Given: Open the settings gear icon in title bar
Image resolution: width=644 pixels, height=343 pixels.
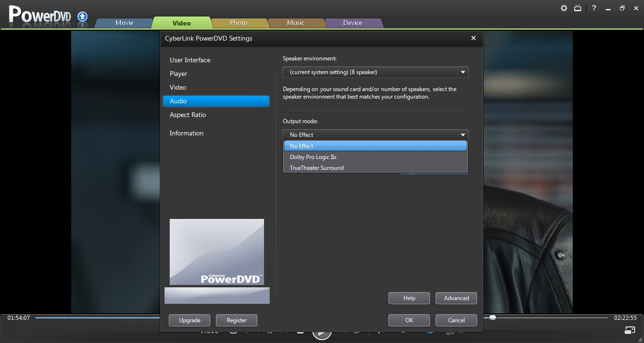Looking at the screenshot, I should (564, 8).
